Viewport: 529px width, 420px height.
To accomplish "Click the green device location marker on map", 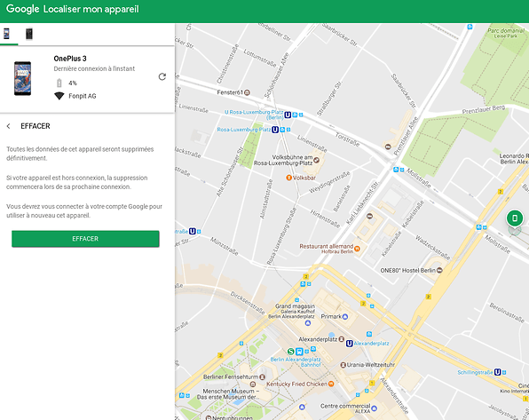I will (515, 218).
